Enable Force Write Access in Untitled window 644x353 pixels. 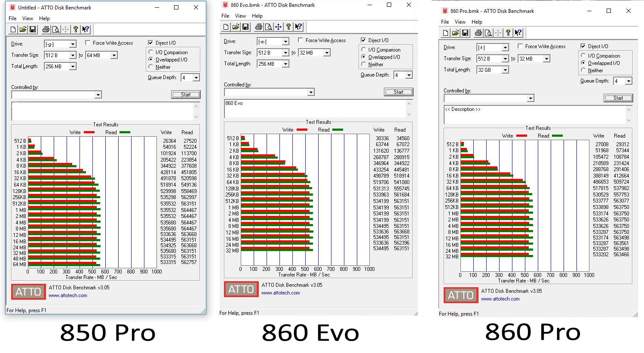pos(88,43)
